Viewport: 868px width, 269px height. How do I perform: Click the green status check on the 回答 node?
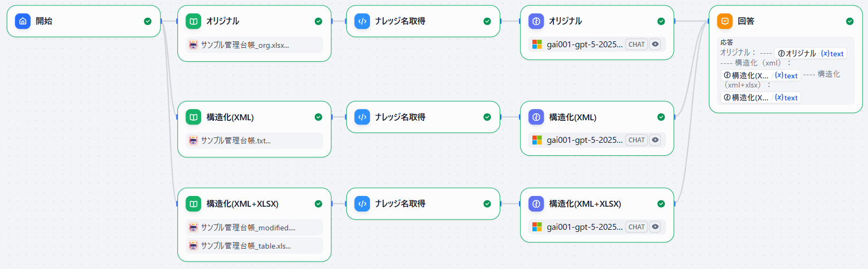coord(850,21)
